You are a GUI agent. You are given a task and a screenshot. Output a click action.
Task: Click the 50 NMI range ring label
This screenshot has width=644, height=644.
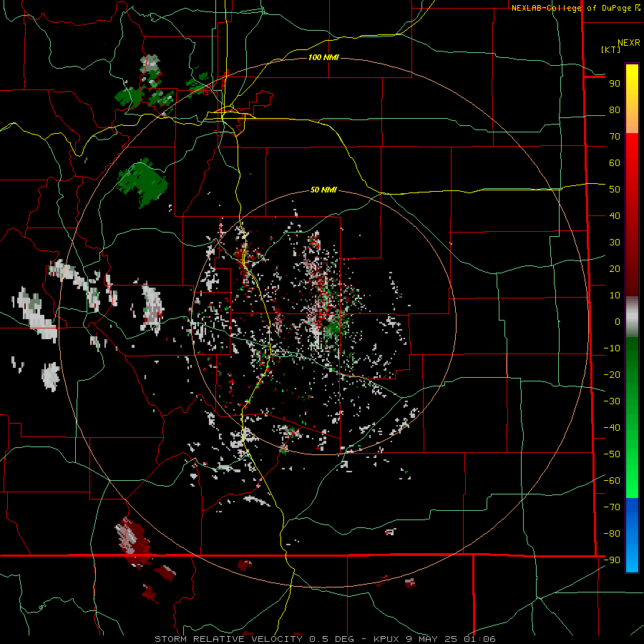(323, 190)
